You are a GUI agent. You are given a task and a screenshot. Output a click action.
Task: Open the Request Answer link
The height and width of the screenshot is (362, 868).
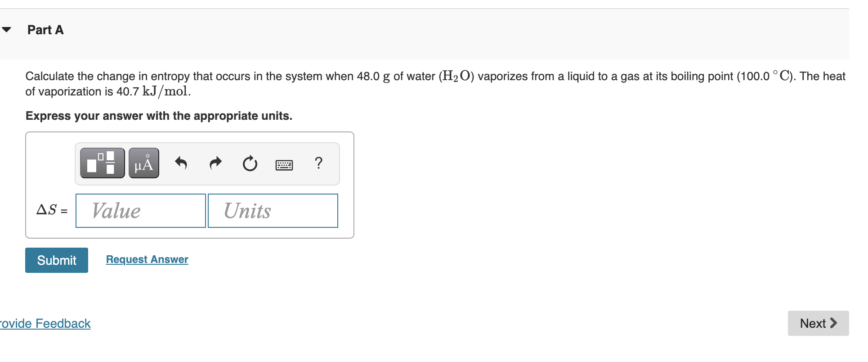tap(147, 259)
